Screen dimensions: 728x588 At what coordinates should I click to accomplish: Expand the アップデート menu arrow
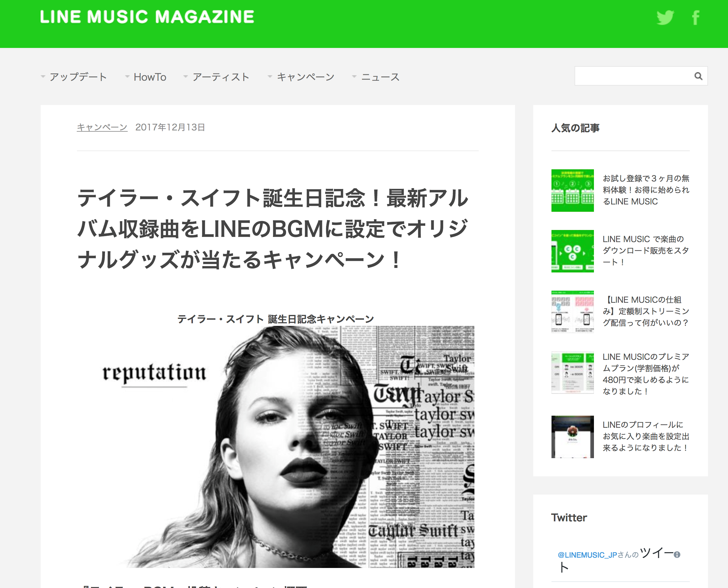(x=43, y=76)
